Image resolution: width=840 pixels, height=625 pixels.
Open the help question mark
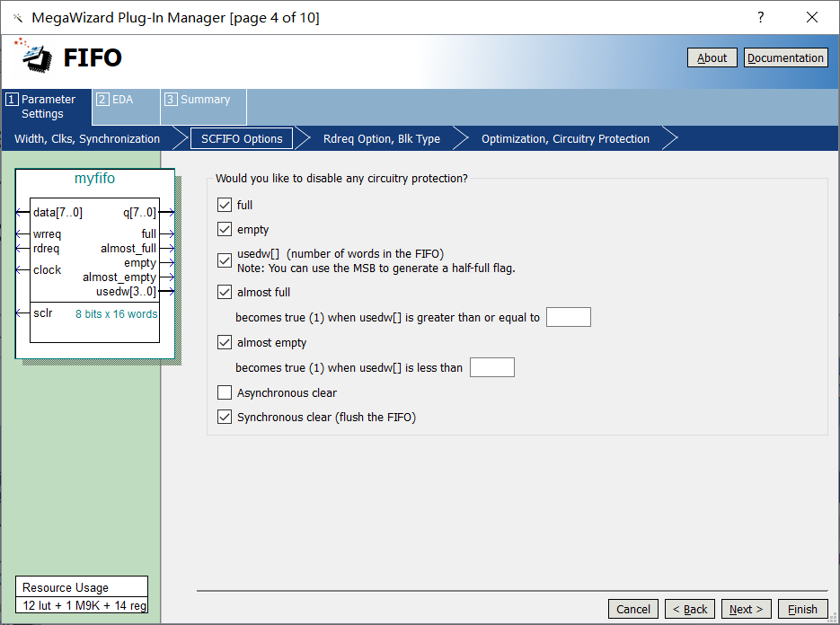tap(760, 17)
